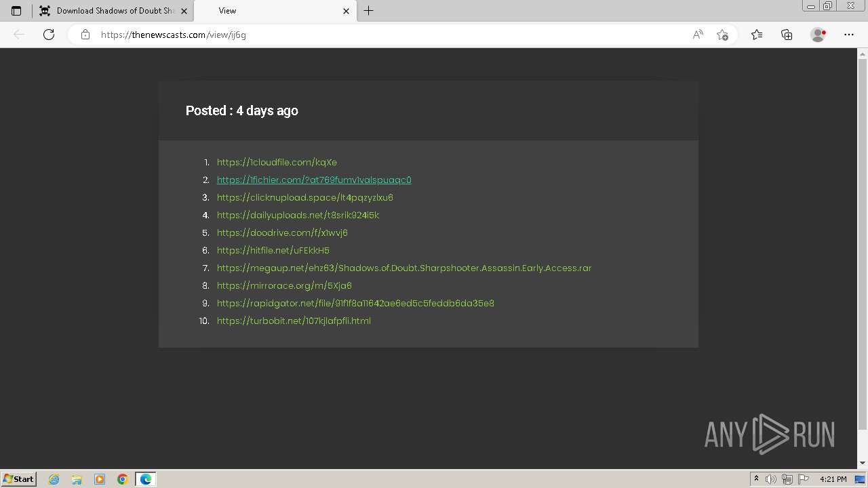Close the View tab
The height and width of the screenshot is (488, 868).
(x=347, y=11)
